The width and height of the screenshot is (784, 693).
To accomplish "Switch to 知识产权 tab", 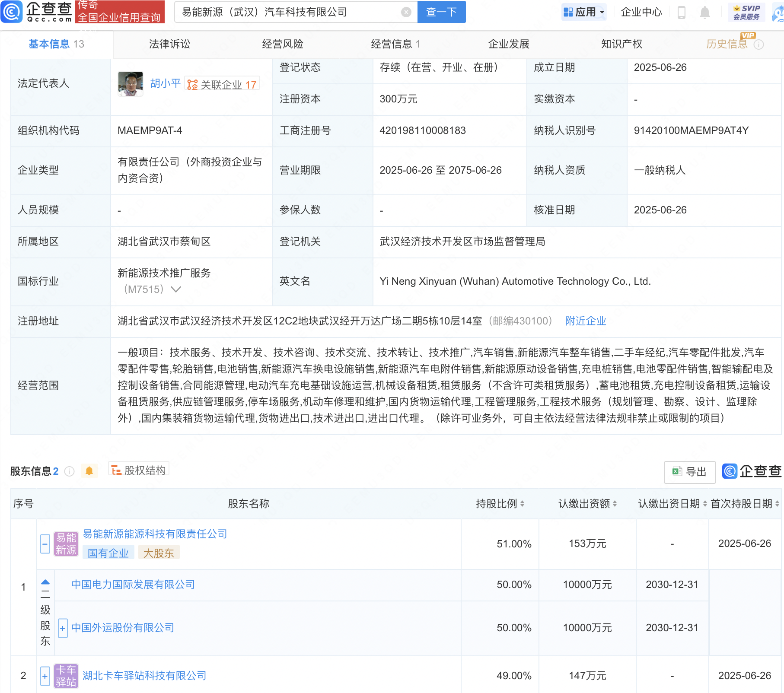I will tap(621, 44).
